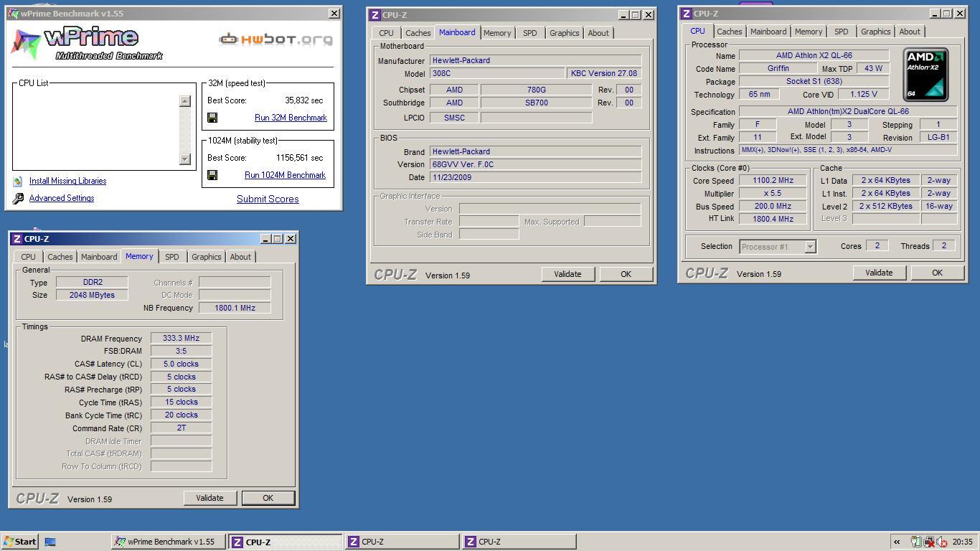Click the show desktop icon in taskbar
The height and width of the screenshot is (551, 980).
50,542
